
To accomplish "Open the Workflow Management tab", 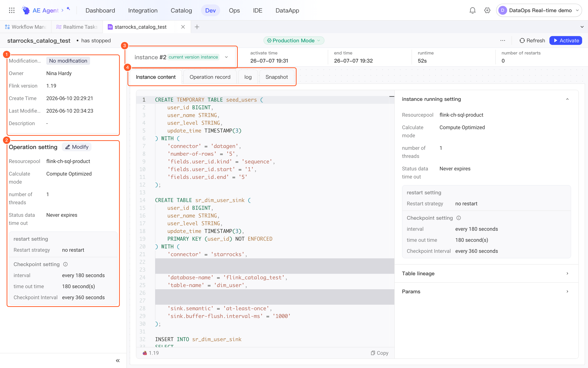I will click(x=26, y=27).
